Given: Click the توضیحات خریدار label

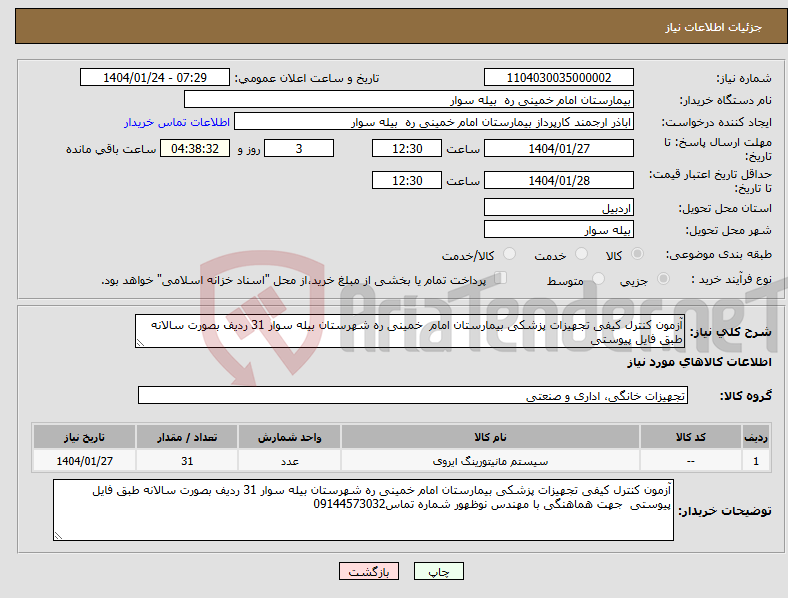Looking at the screenshot, I should coord(725,511).
